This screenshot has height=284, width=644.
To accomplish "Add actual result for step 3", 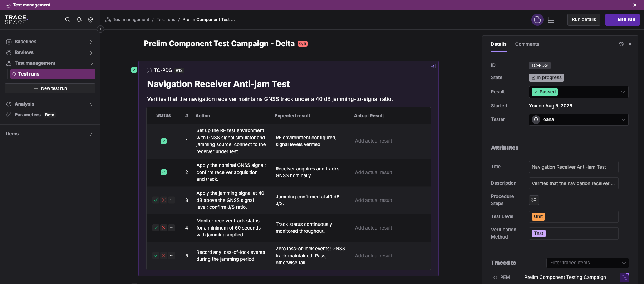I will (x=373, y=200).
